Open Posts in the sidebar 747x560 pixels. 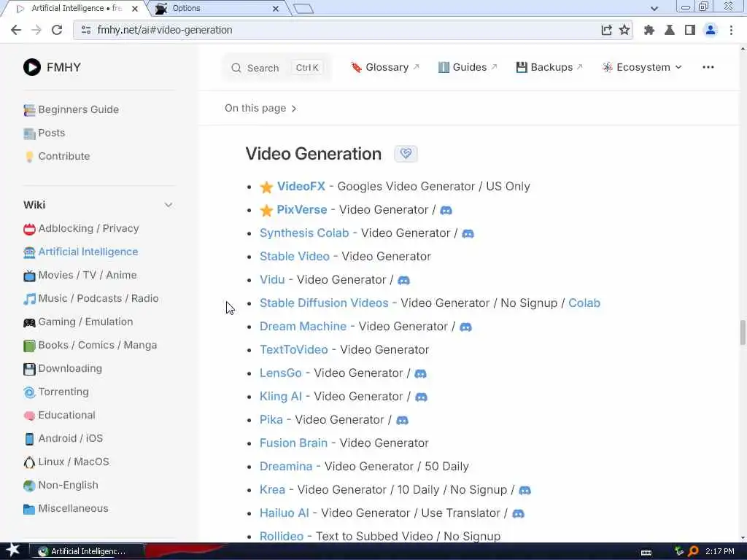tap(44, 133)
